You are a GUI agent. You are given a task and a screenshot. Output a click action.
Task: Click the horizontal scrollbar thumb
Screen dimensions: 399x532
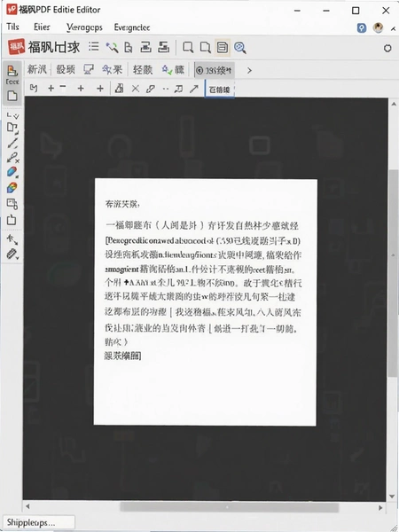[x=230, y=507]
